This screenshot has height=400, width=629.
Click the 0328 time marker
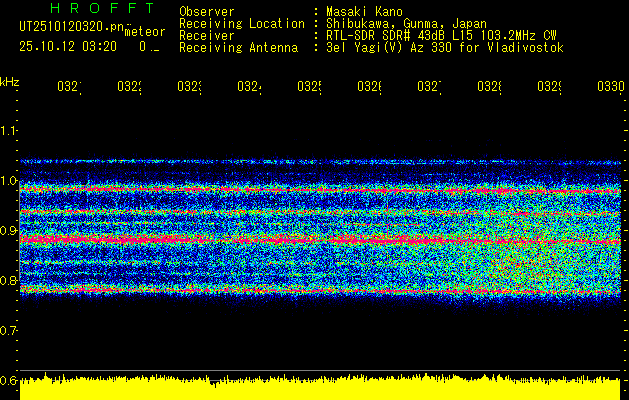pyautogui.click(x=489, y=86)
